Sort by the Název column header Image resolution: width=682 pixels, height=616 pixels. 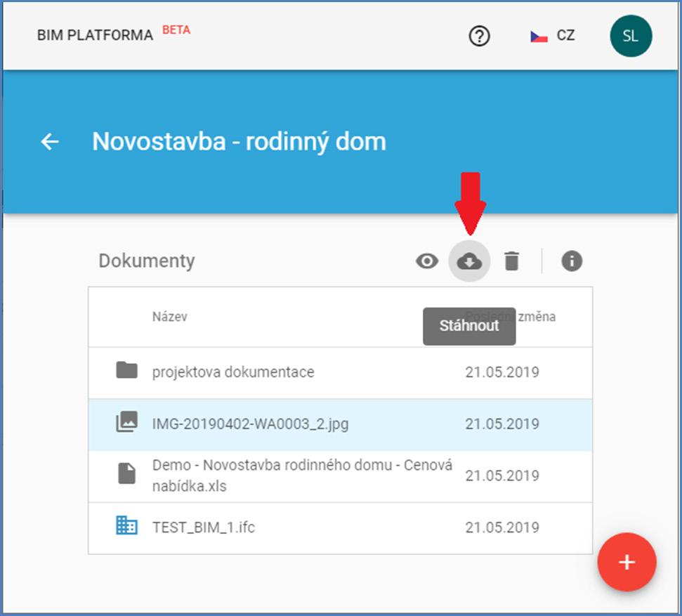[170, 316]
